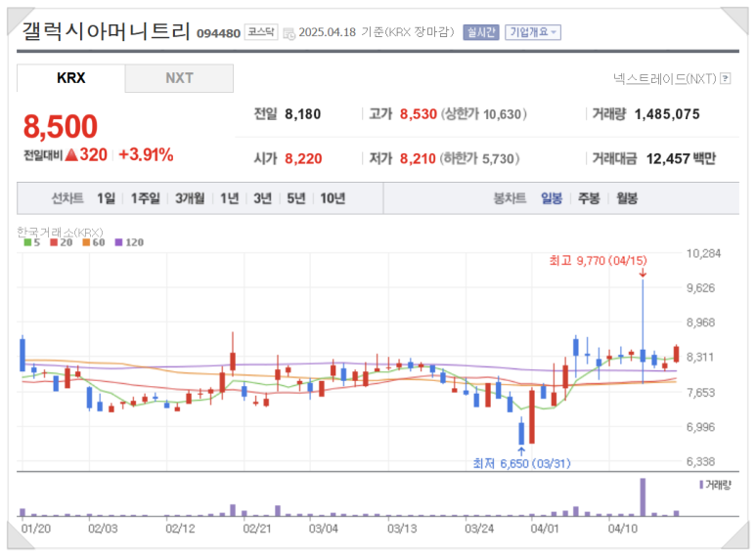Click the 6,338 price axis label
Screen dimensions: 756x556
pos(700,461)
